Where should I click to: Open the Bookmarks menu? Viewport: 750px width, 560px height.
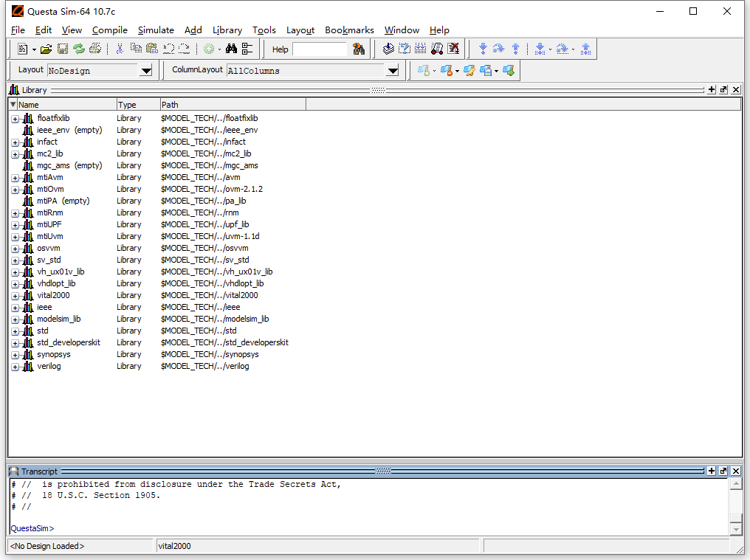click(349, 30)
